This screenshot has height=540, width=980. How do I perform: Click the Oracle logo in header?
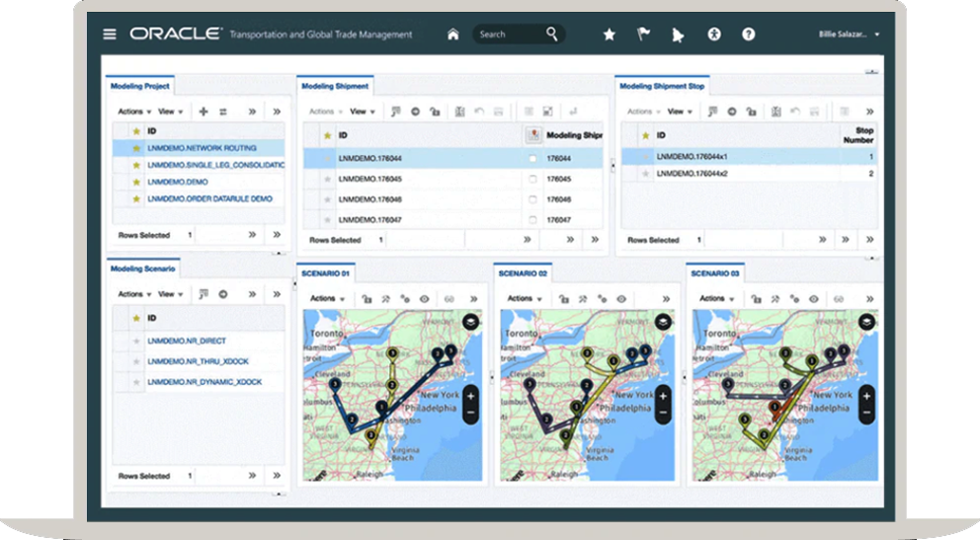click(x=176, y=34)
